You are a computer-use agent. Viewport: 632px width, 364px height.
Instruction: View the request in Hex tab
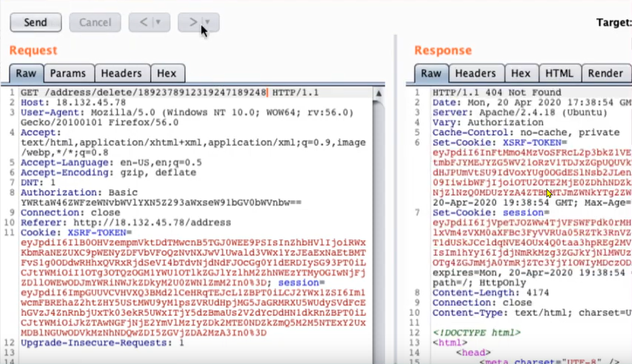pyautogui.click(x=166, y=73)
